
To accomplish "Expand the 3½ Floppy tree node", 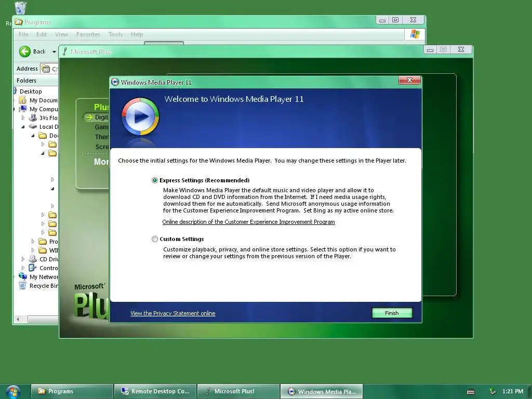I will tap(23, 118).
